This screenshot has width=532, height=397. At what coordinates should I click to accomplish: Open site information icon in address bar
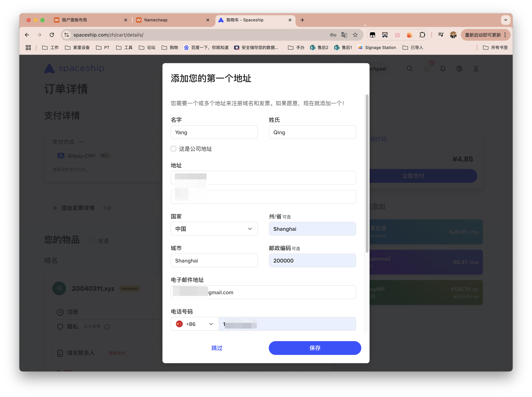tap(67, 35)
